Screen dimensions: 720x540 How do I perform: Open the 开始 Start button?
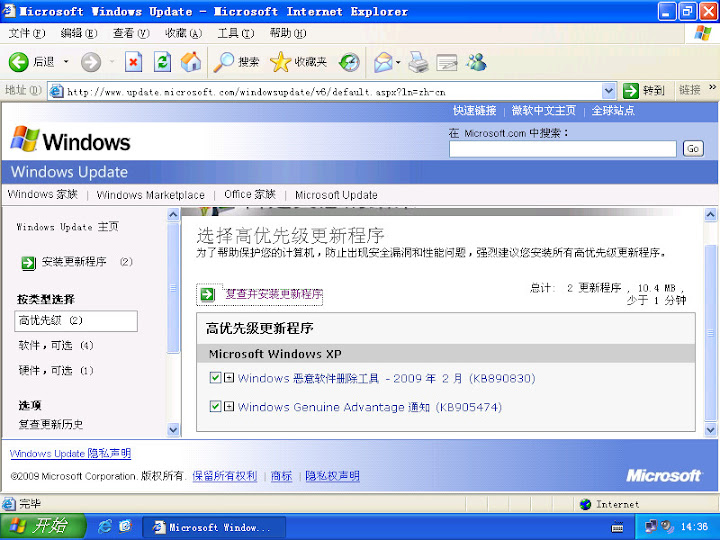[43, 526]
